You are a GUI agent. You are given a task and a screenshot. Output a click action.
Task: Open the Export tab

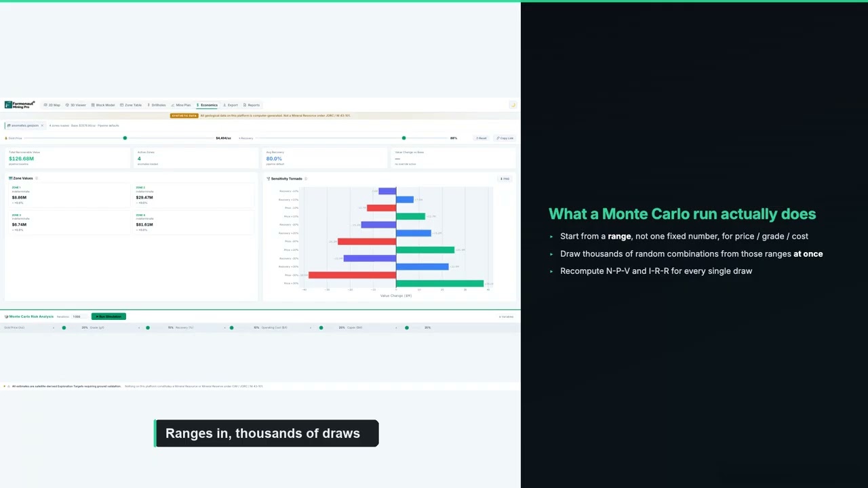click(x=231, y=105)
